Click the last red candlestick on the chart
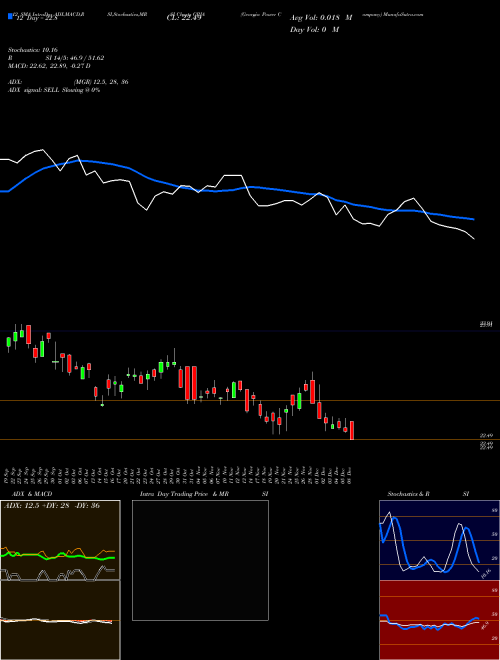 coord(351,430)
